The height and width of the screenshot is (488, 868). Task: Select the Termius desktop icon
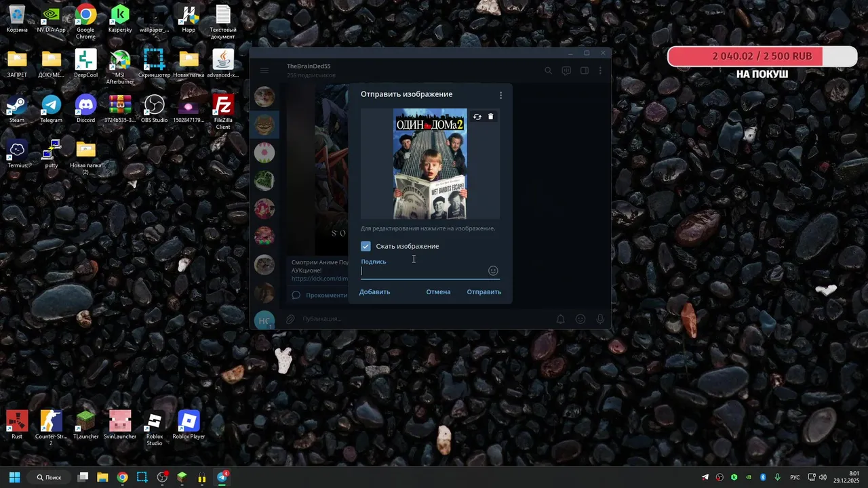(17, 155)
